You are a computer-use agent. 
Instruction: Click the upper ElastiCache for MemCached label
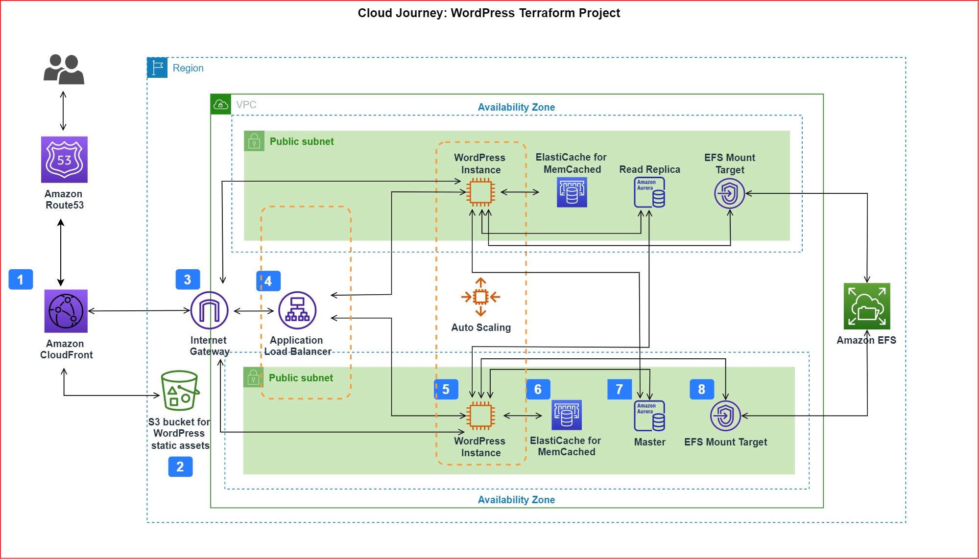point(572,163)
